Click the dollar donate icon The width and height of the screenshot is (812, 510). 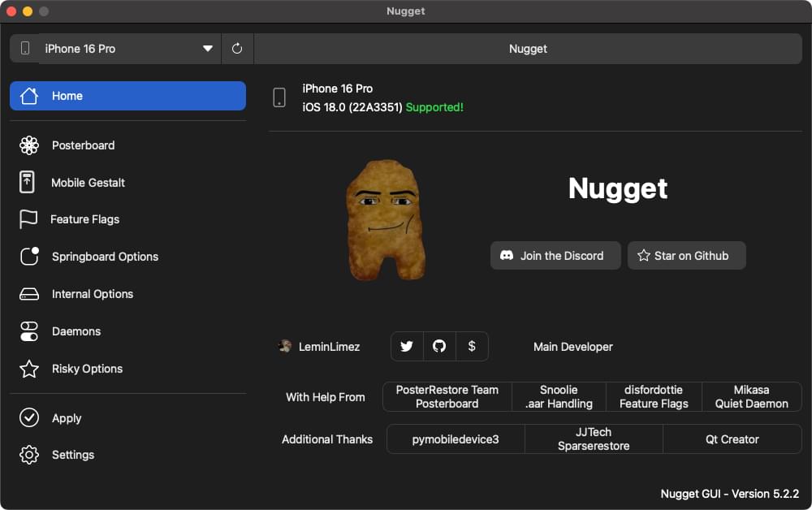pos(472,346)
